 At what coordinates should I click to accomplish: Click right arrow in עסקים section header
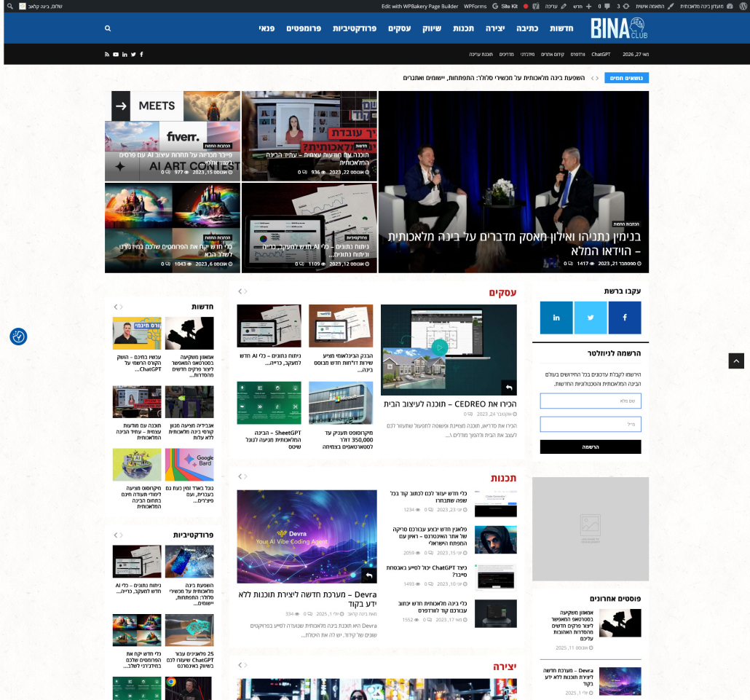245,291
